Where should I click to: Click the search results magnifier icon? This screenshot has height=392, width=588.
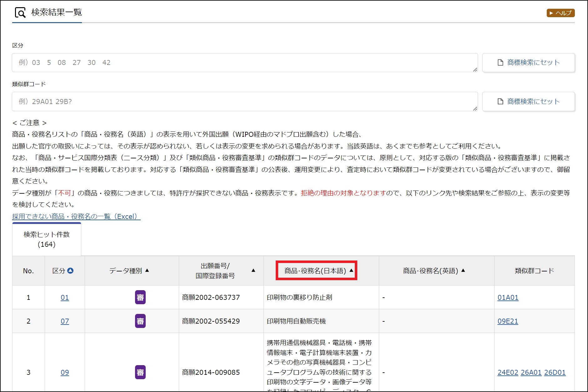click(x=20, y=13)
